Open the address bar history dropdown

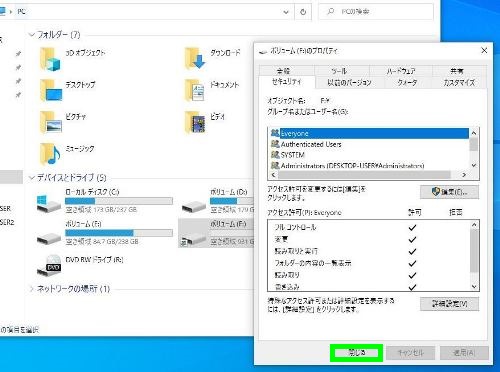286,12
